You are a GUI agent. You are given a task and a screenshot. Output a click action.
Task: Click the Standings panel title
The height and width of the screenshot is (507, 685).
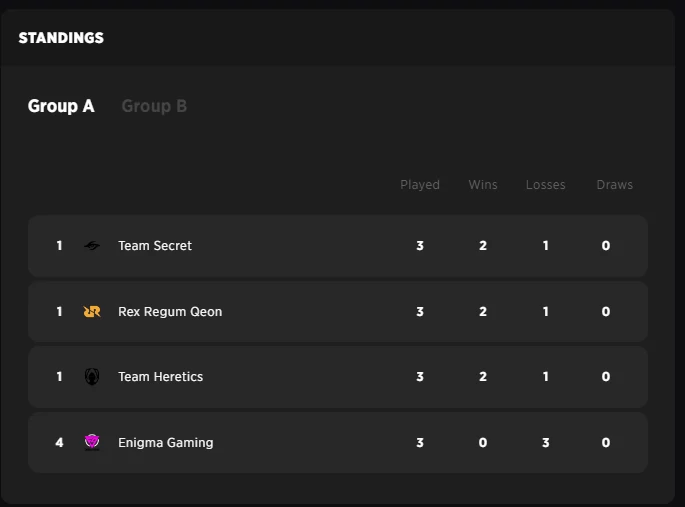[61, 38]
